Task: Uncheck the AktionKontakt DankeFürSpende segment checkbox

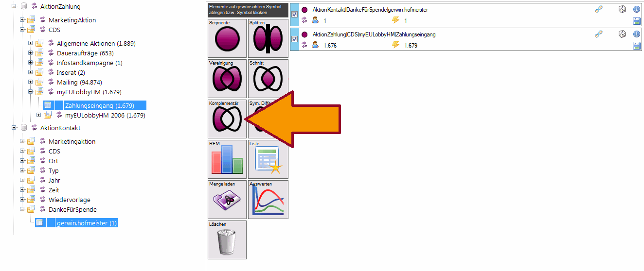Action: tap(294, 15)
